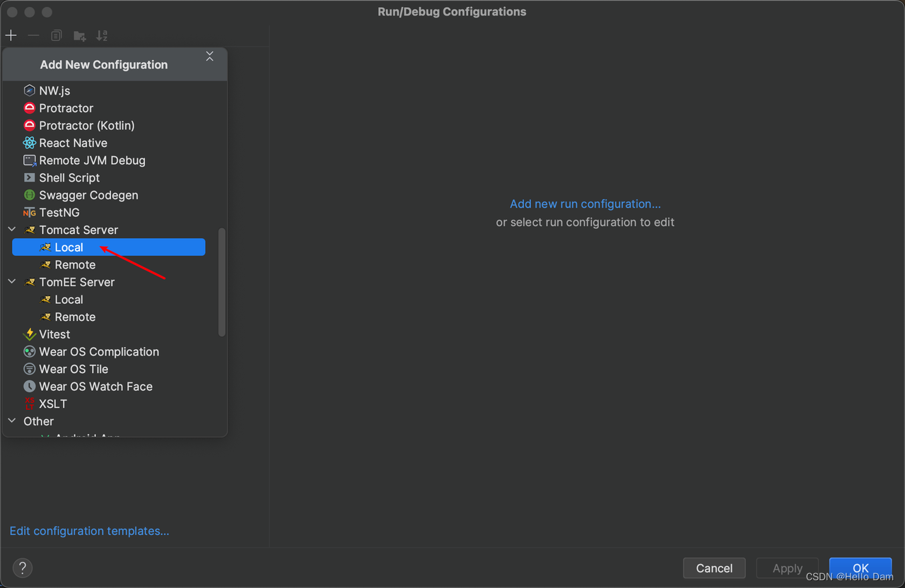Click the Tomcat Server Local icon
Image resolution: width=905 pixels, height=588 pixels.
point(45,247)
